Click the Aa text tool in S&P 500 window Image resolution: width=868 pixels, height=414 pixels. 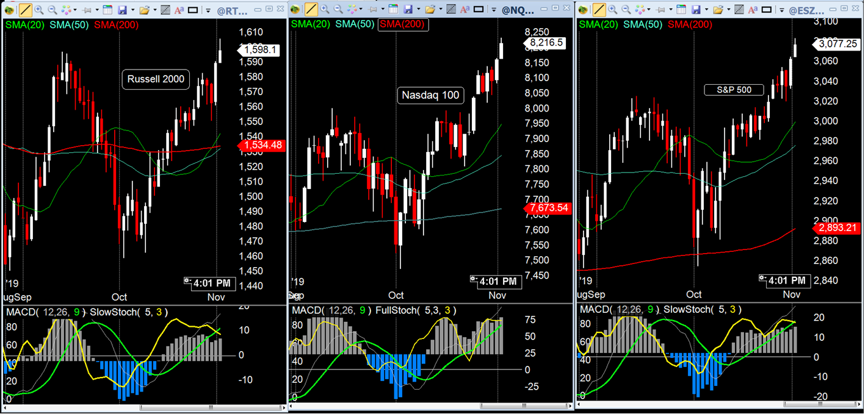(753, 10)
